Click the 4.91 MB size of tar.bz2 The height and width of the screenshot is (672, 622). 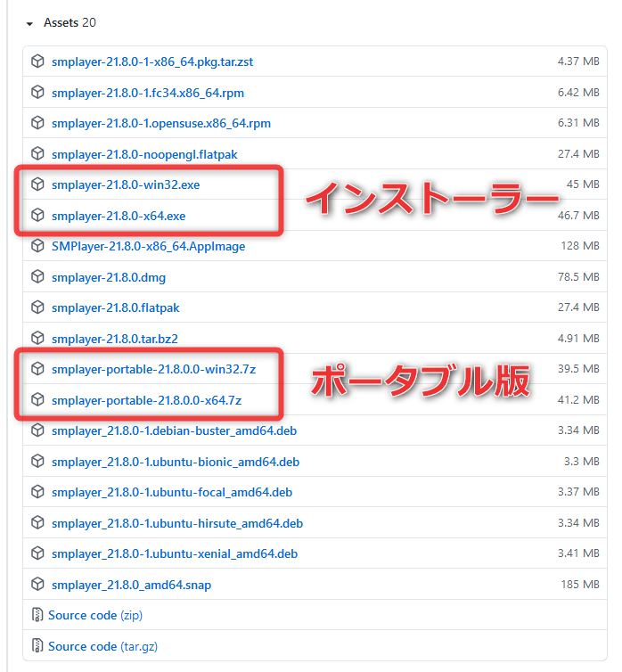tap(578, 339)
